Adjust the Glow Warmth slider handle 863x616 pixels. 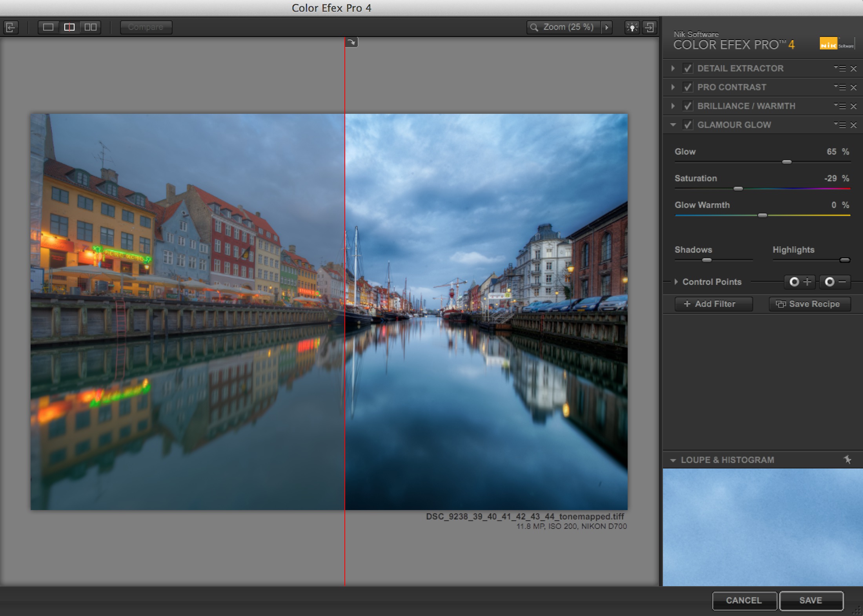(x=762, y=215)
